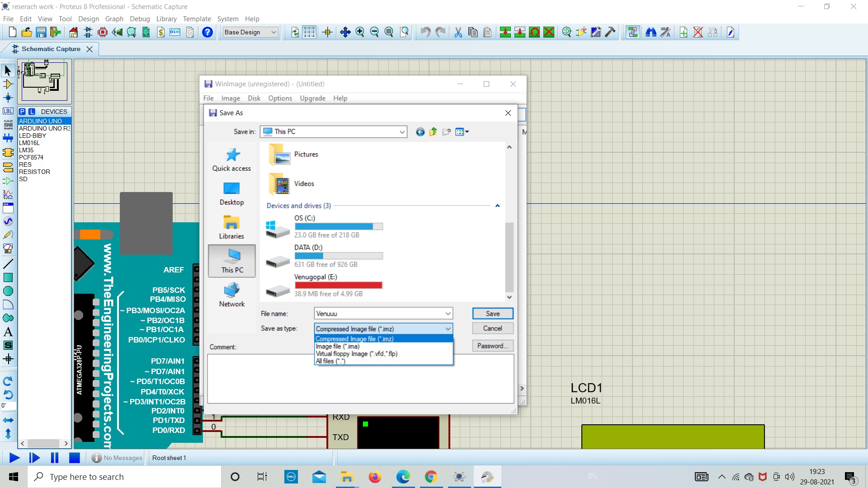Collapse the Save as type dropdown

tap(448, 329)
